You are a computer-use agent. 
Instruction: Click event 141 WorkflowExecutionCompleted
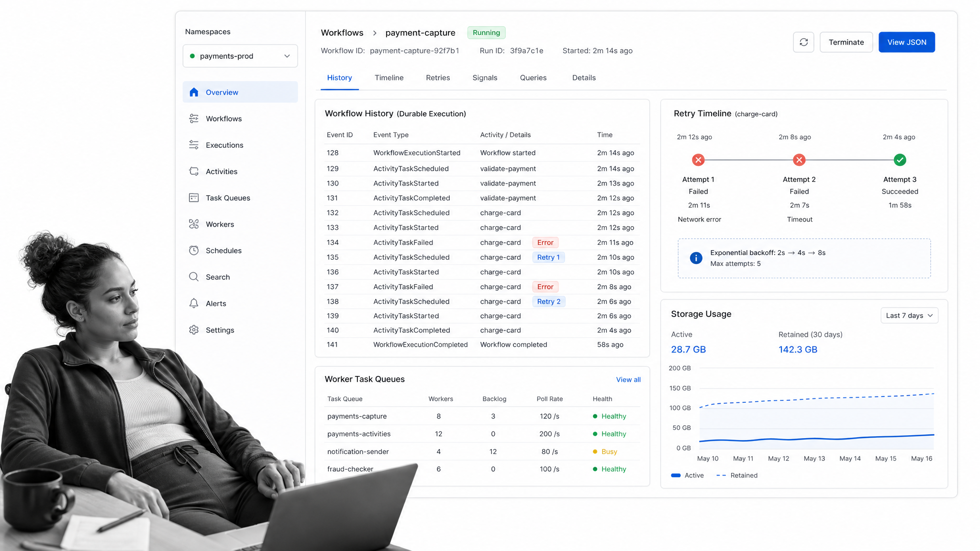tap(482, 344)
